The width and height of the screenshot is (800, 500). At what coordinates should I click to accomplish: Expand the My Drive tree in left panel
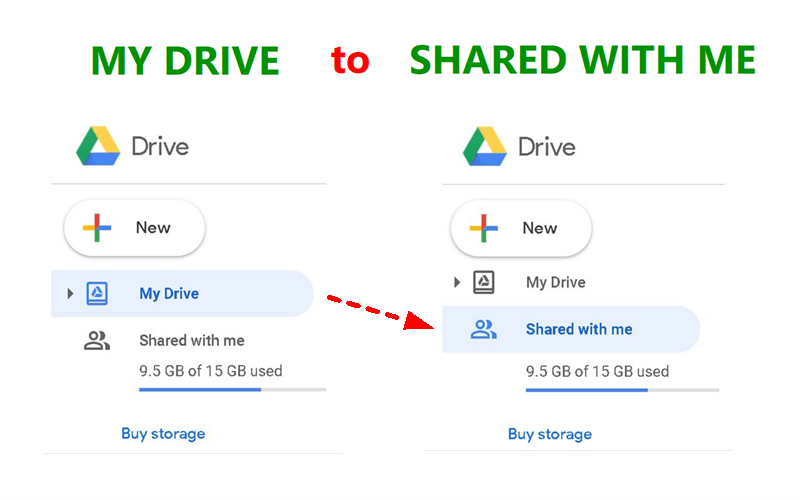point(70,294)
